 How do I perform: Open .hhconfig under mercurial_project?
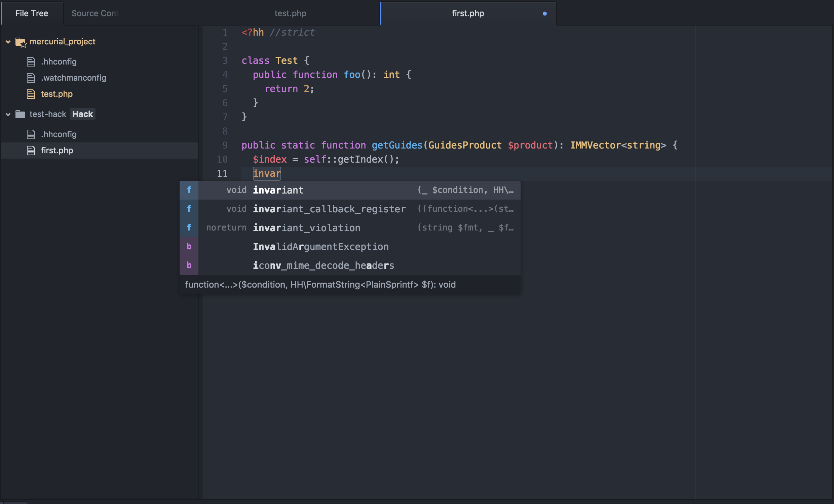[59, 62]
